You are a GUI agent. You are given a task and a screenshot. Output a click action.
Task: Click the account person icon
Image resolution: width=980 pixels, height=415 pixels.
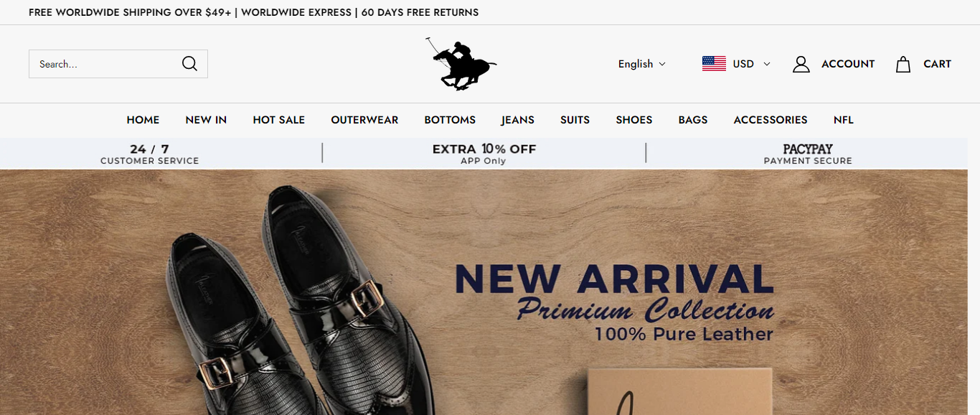pos(801,64)
